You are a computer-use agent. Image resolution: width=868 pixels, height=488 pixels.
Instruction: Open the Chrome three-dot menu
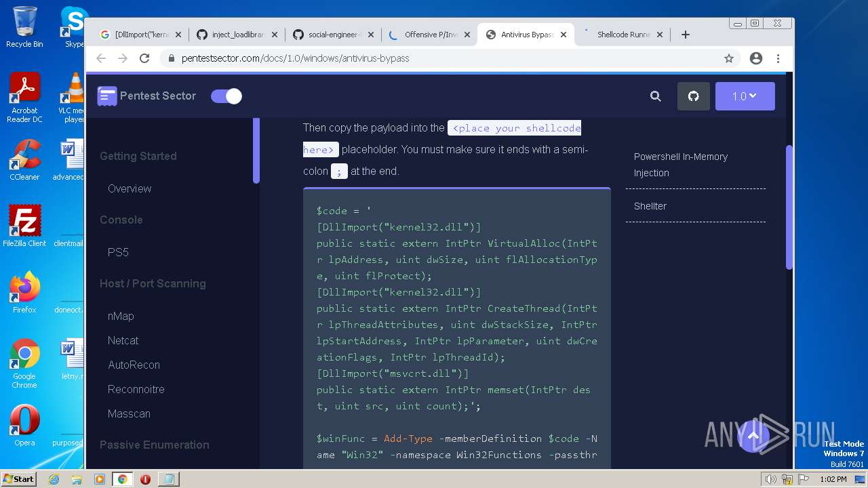[x=778, y=58]
